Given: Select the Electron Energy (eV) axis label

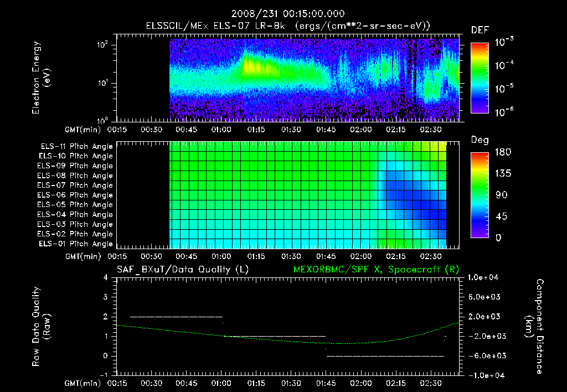Looking at the screenshot, I should click(x=41, y=78).
